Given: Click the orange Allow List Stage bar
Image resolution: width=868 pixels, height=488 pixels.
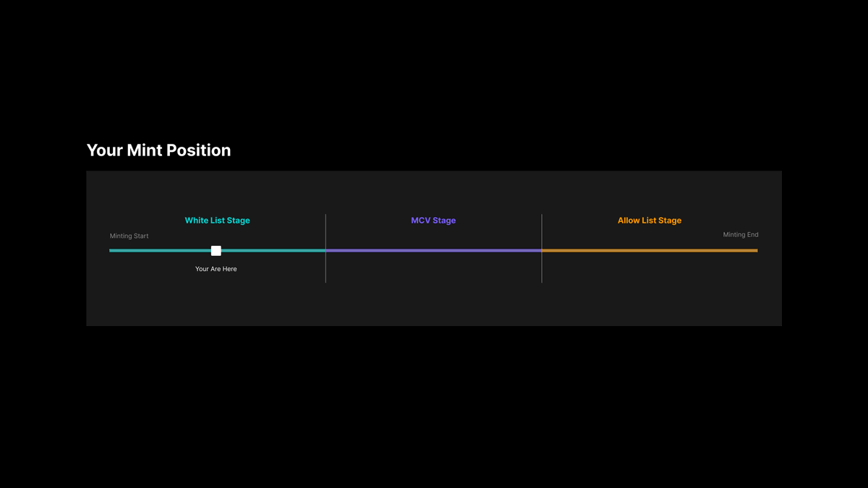Looking at the screenshot, I should (650, 251).
